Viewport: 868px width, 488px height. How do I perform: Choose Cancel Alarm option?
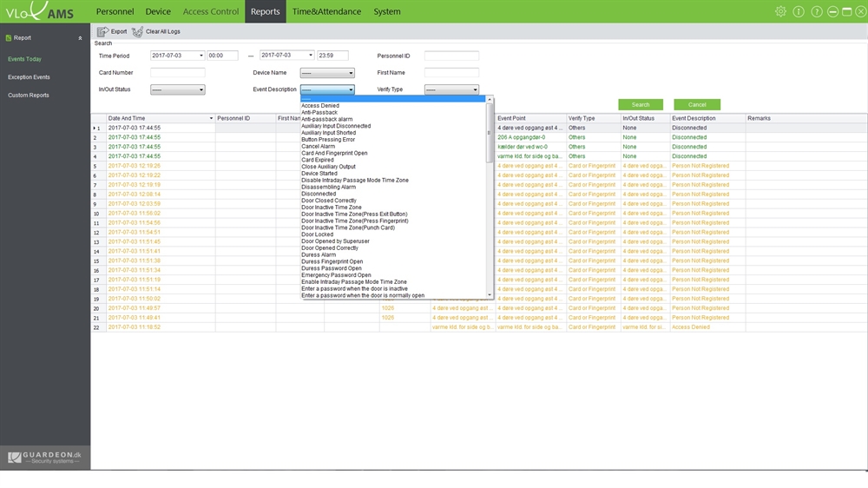tap(318, 146)
